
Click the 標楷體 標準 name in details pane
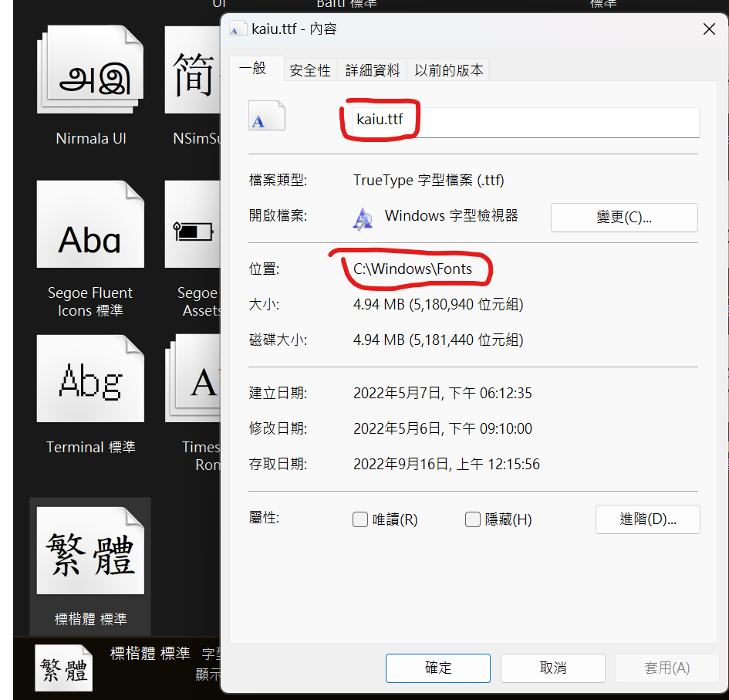point(150,653)
